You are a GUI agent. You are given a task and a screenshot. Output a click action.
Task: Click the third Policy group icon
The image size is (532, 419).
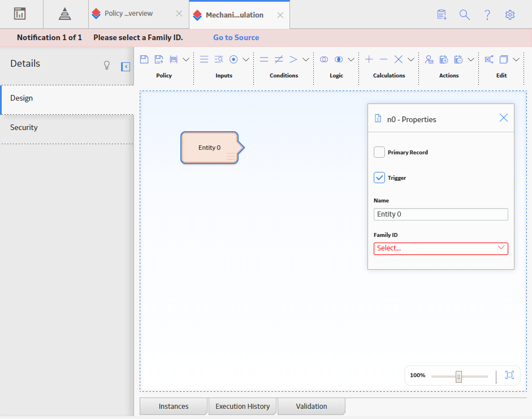point(174,59)
